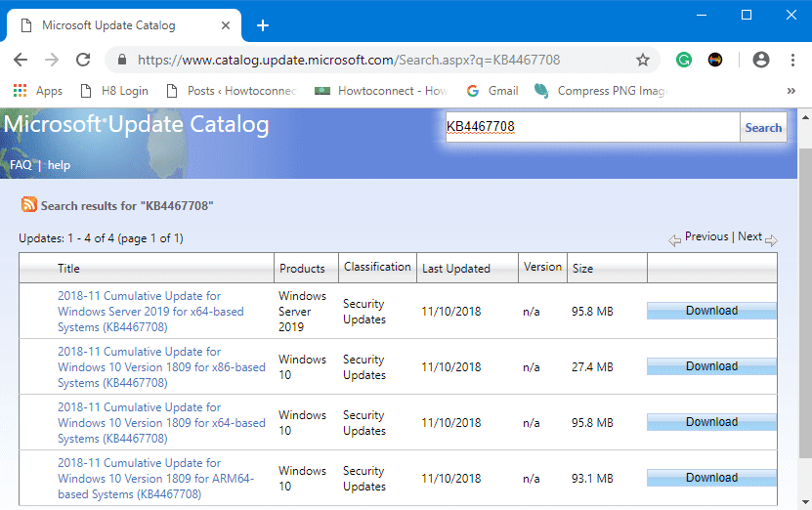Click the page scrollbar down arrow
Screen dimensions: 812x510
coord(805,502)
